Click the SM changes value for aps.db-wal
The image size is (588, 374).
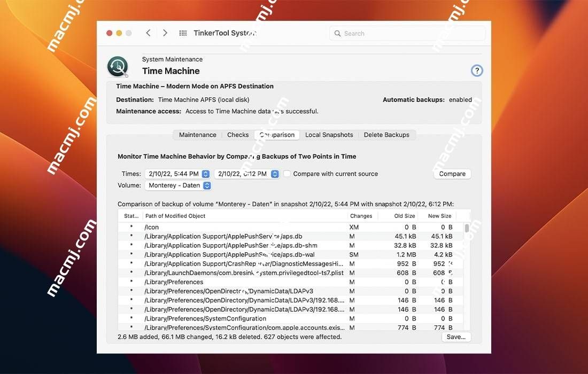click(x=354, y=254)
